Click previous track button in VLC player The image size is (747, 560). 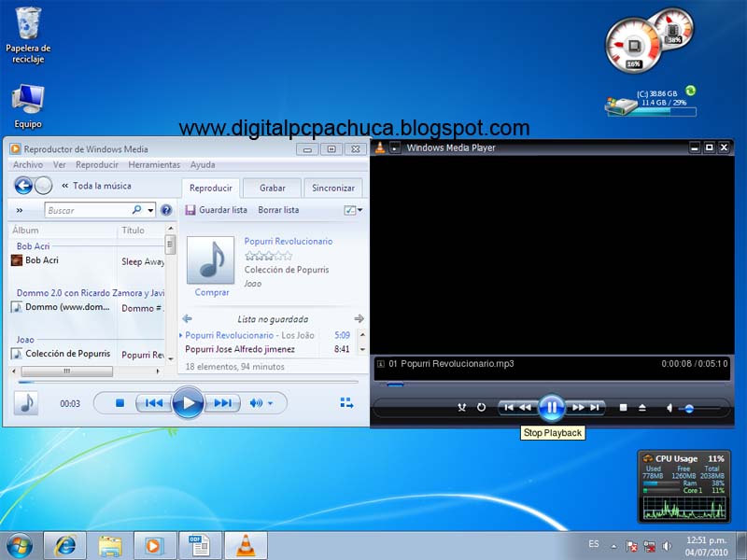pos(509,408)
